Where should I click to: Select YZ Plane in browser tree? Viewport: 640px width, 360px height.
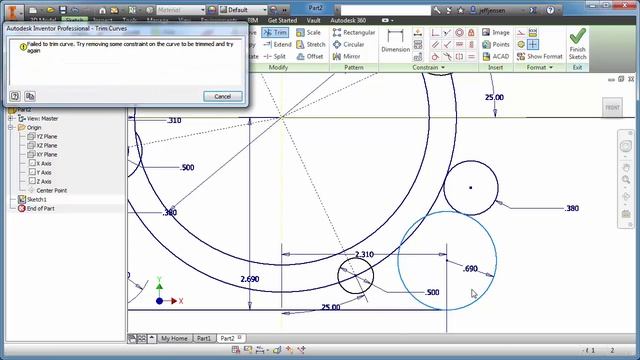coord(42,136)
